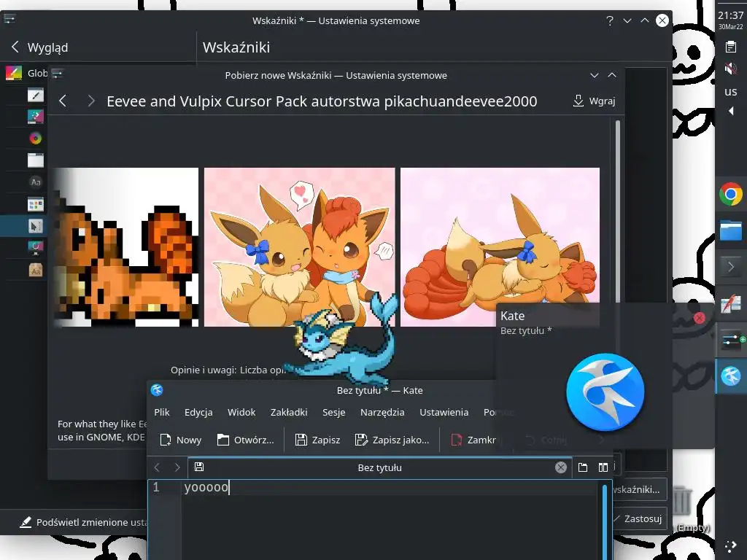The height and width of the screenshot is (560, 747).
Task: Open clipboard tray icon
Action: point(731,47)
